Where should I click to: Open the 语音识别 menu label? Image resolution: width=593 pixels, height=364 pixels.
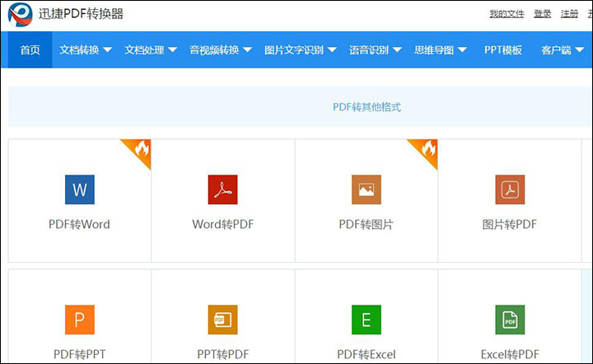click(369, 50)
